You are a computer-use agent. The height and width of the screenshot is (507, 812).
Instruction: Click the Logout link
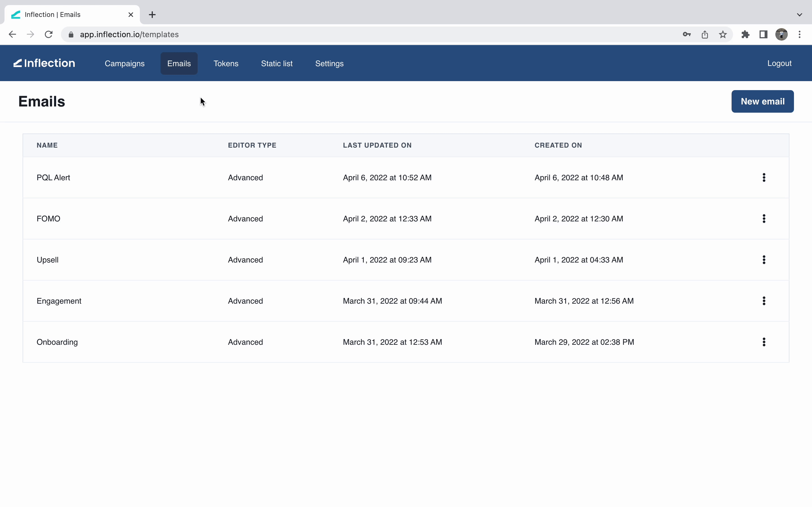pyautogui.click(x=779, y=63)
